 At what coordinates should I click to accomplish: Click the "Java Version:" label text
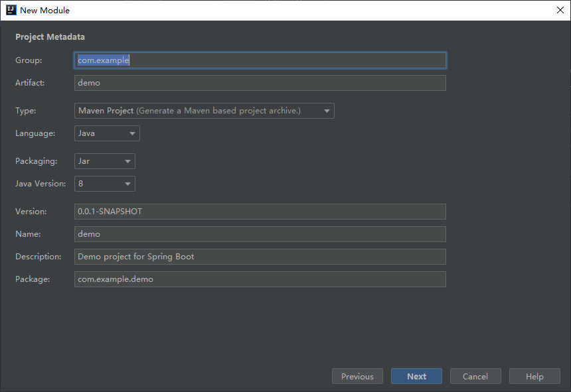click(41, 184)
